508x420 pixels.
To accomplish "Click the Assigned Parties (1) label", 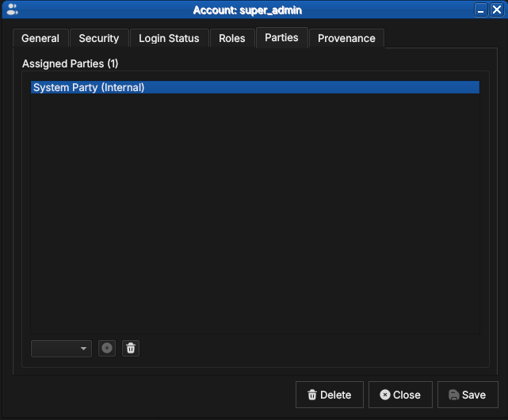I will point(70,63).
